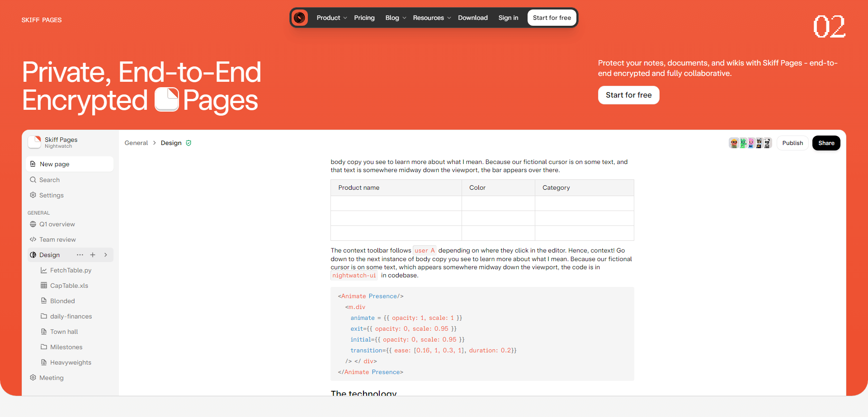Click the collaborator avatars group
The image size is (868, 417).
click(x=750, y=143)
